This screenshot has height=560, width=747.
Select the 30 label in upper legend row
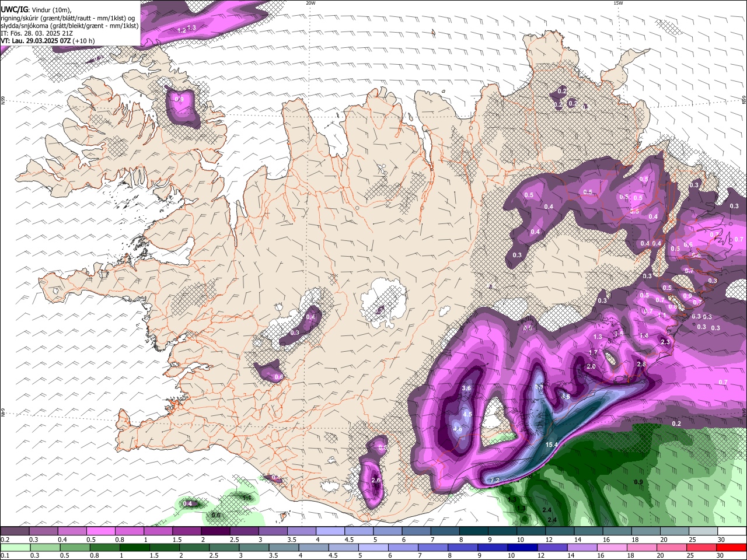pyautogui.click(x=721, y=540)
